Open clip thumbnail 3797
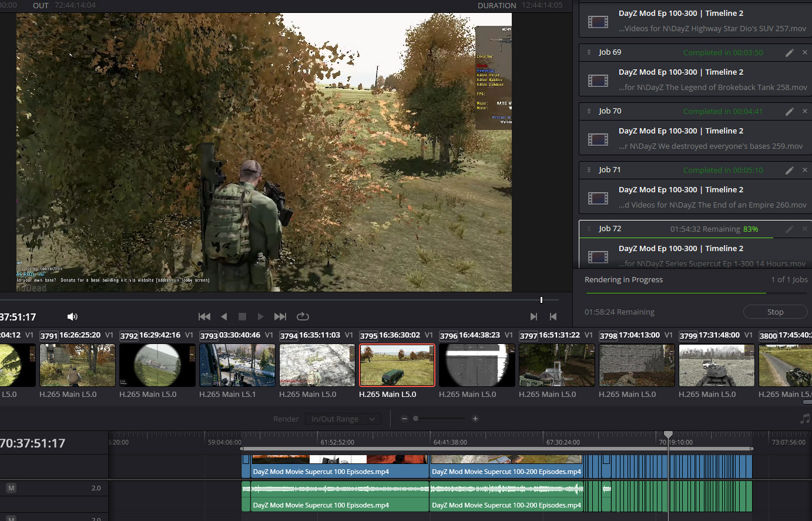This screenshot has width=812, height=521. click(557, 365)
